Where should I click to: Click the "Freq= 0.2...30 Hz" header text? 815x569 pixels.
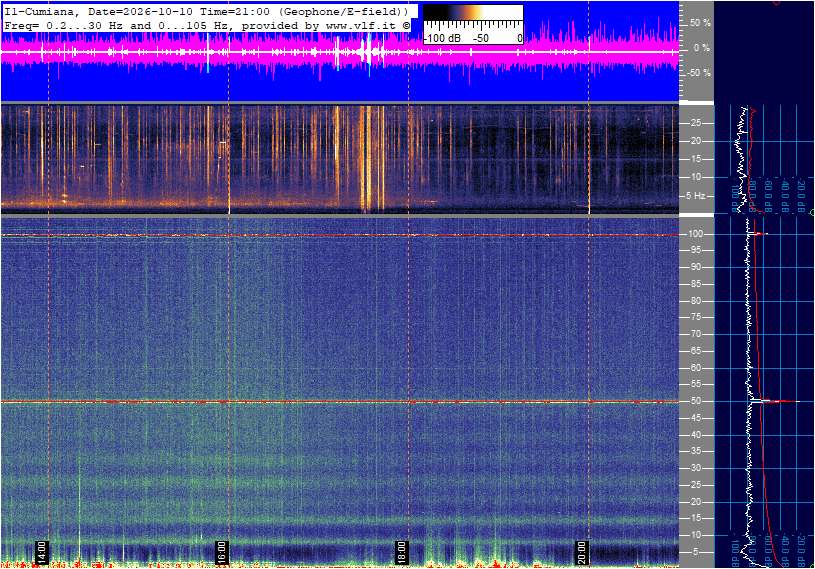[64, 25]
